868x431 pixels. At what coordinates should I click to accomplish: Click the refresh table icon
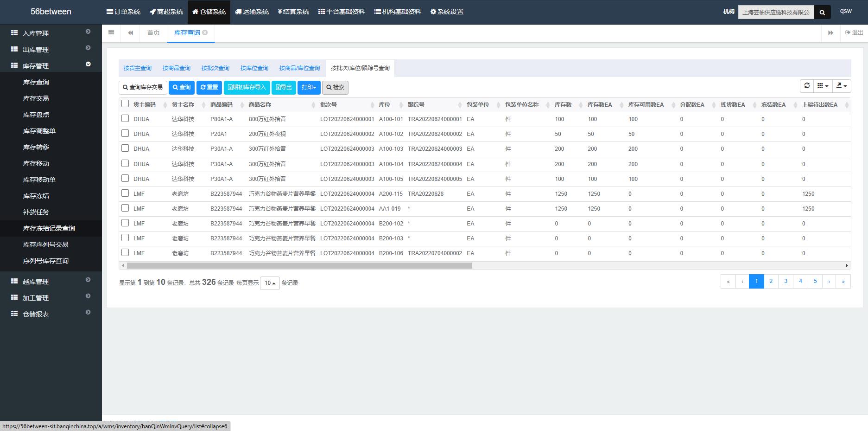coord(807,86)
